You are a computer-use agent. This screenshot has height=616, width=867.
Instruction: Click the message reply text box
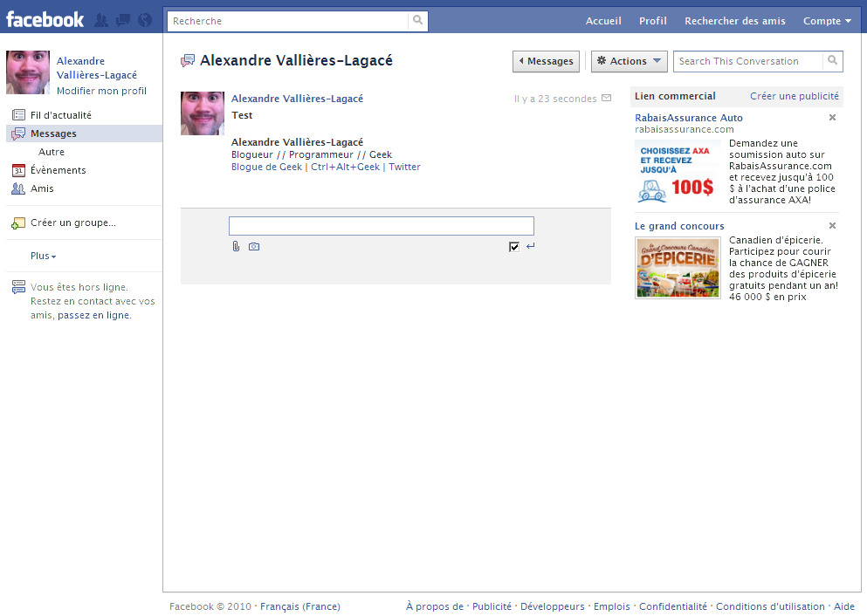(382, 226)
